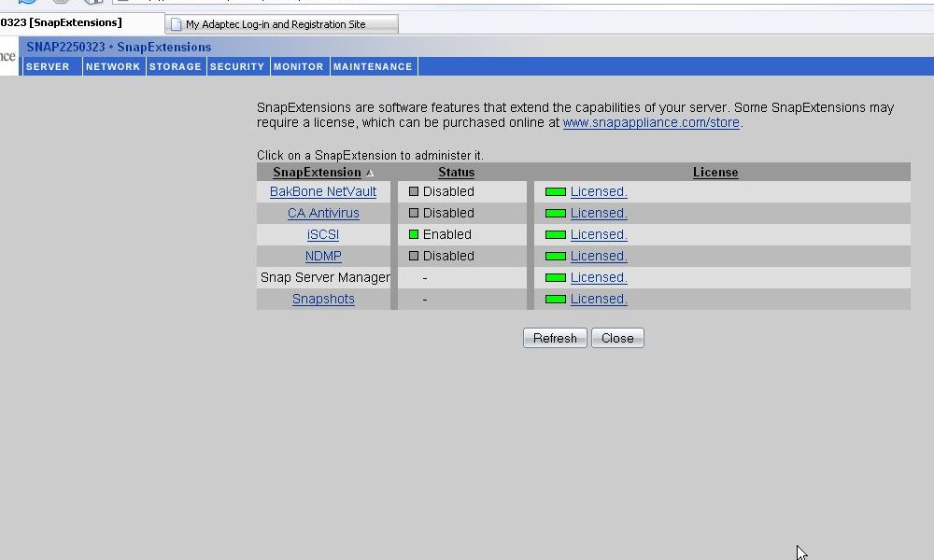Open the www.snapappliance.com/store link
Image resolution: width=934 pixels, height=560 pixels.
pyautogui.click(x=651, y=122)
